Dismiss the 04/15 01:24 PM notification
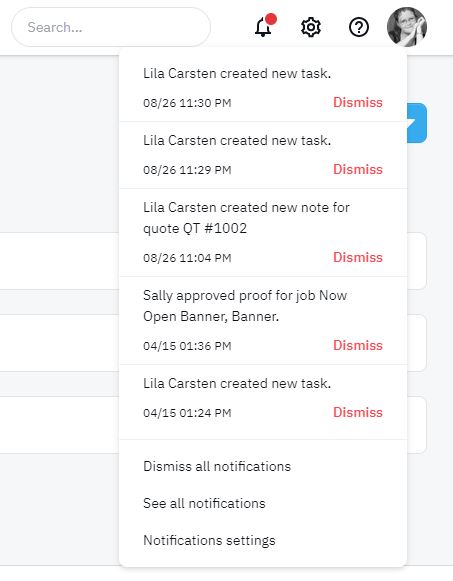 pyautogui.click(x=357, y=412)
